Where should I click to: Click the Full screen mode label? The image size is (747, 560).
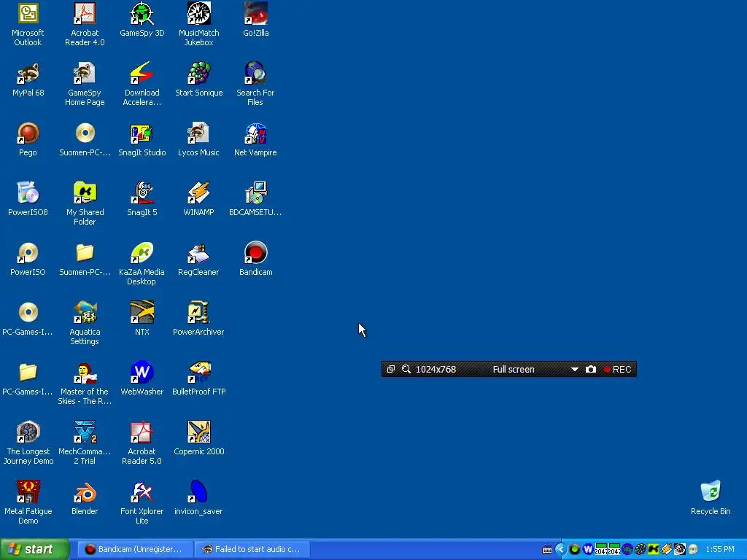coord(514,370)
